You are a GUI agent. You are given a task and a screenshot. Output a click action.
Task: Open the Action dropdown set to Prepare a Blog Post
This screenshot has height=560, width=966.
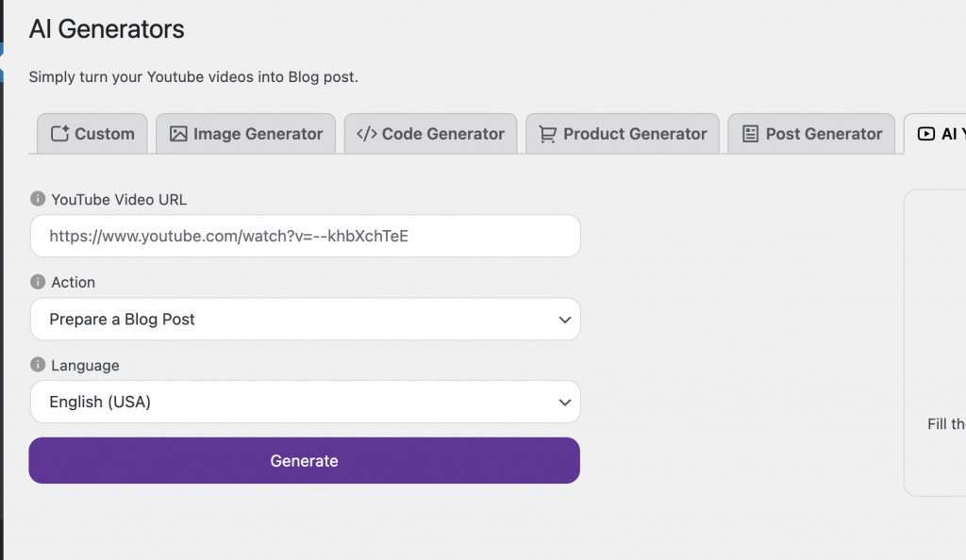tap(305, 319)
